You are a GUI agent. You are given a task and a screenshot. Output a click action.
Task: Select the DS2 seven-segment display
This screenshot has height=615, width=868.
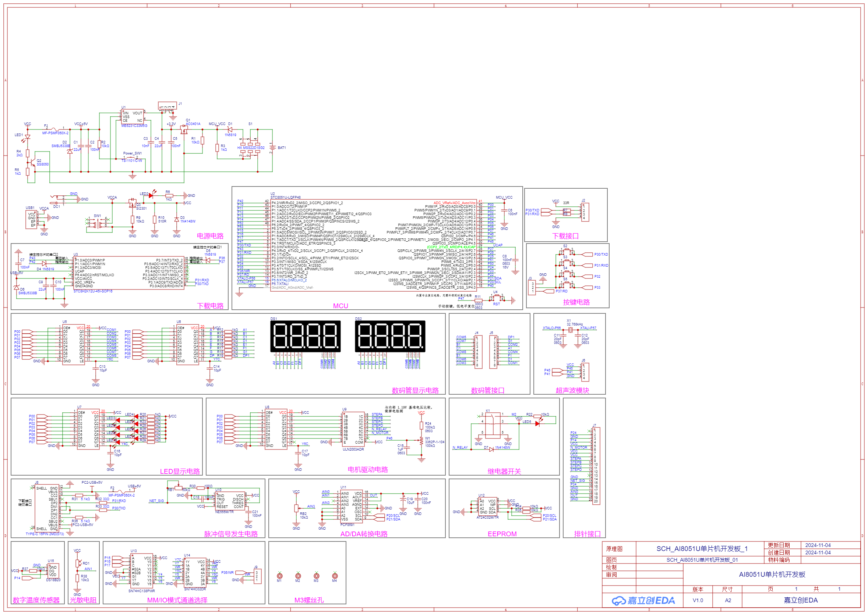[x=390, y=336]
